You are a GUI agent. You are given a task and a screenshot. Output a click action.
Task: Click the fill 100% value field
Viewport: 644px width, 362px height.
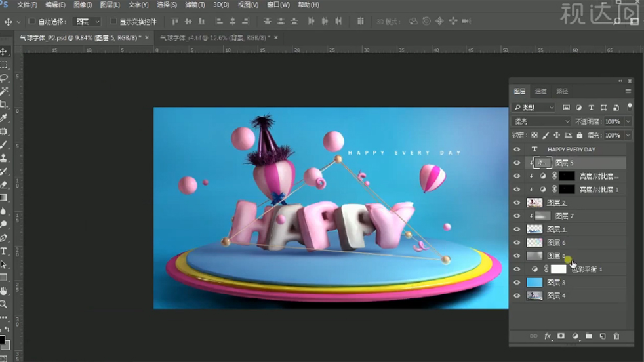(613, 135)
